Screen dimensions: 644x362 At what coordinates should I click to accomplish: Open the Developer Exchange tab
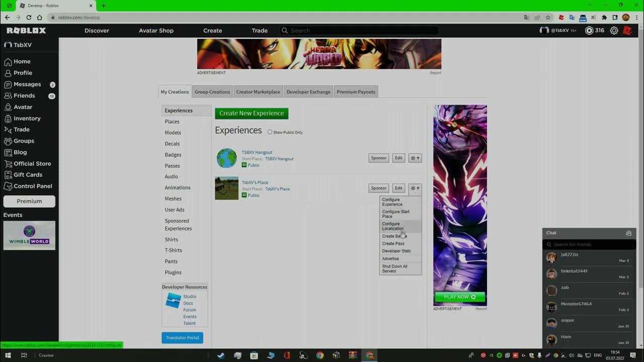click(x=308, y=92)
